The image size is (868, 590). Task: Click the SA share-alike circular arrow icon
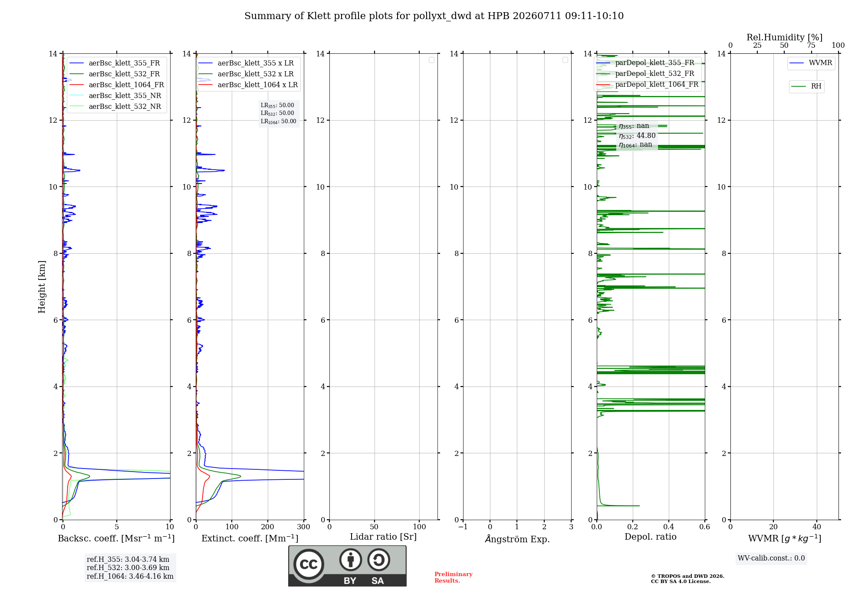(378, 560)
